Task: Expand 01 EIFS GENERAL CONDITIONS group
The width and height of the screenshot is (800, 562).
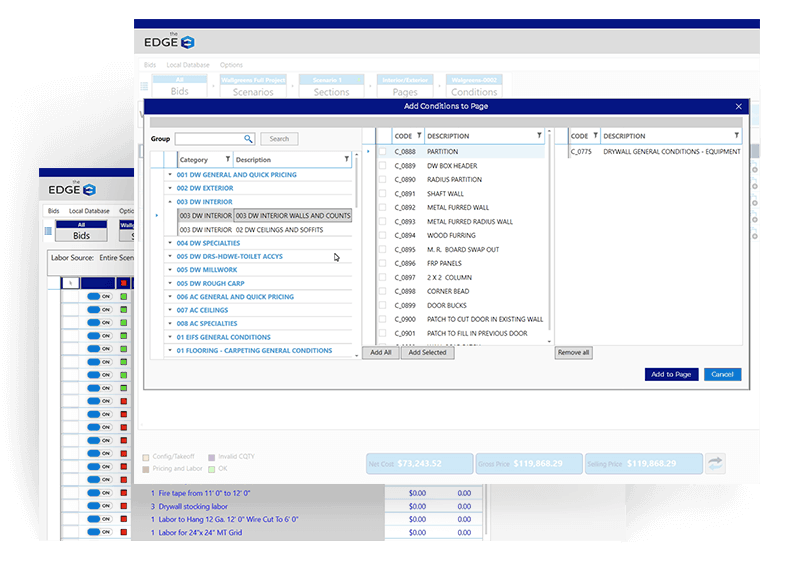Action: click(170, 337)
